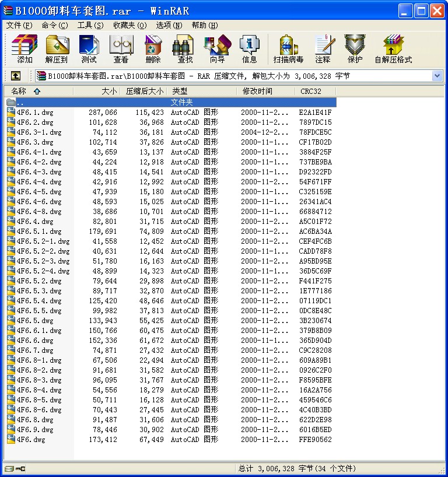448x477 pixels.
Task: Click the WinRAR title bar books icon
Action: (8, 11)
